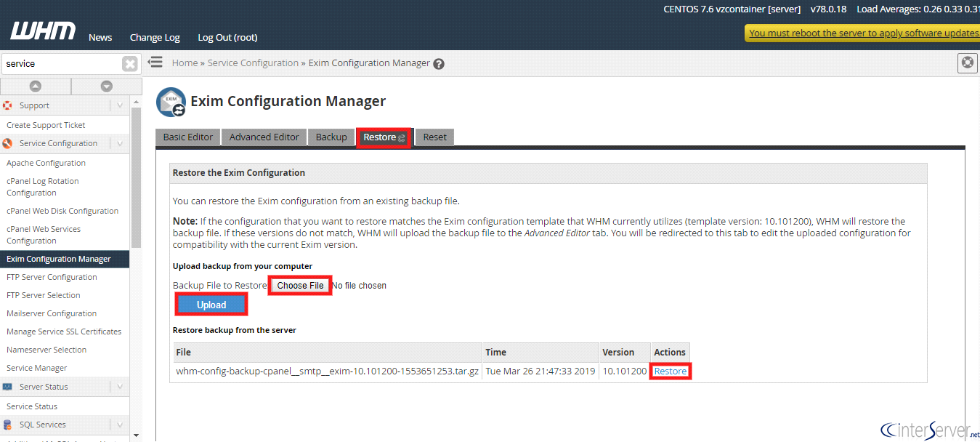Open the reboot server notification banner
The height and width of the screenshot is (442, 980).
pyautogui.click(x=864, y=33)
